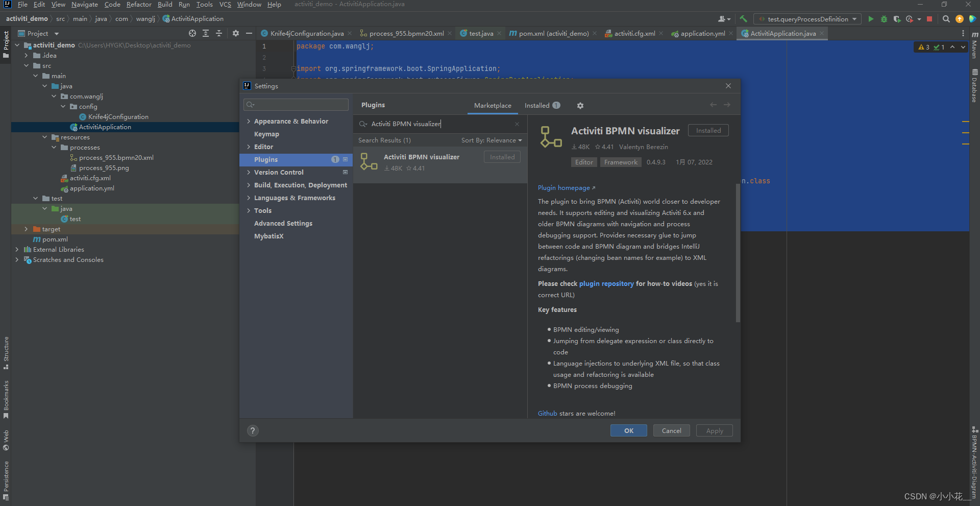Click OK to apply plugin settings
The height and width of the screenshot is (506, 980).
(x=628, y=430)
